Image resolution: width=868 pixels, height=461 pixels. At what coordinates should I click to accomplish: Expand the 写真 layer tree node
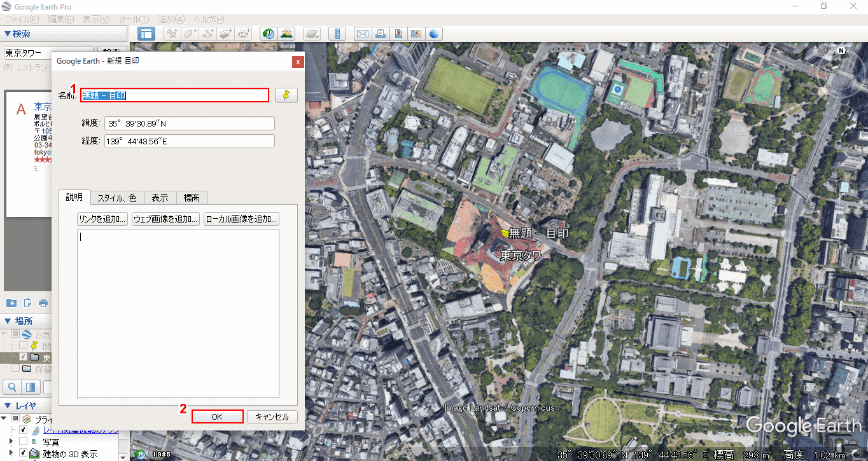pyautogui.click(x=11, y=442)
